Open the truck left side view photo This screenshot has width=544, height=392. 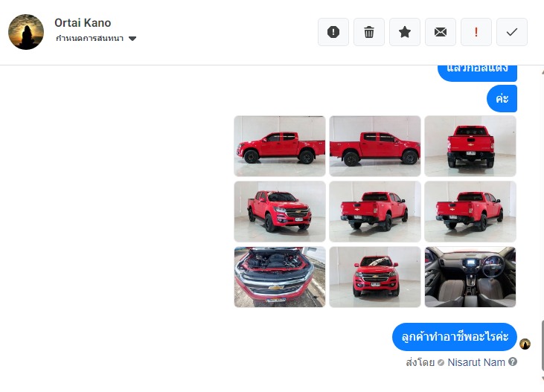tap(280, 146)
